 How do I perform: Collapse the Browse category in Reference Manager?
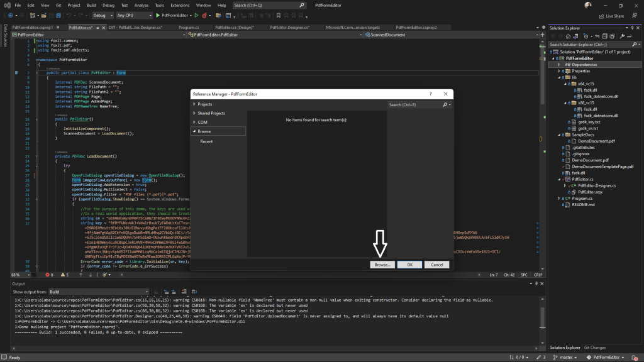click(x=194, y=131)
